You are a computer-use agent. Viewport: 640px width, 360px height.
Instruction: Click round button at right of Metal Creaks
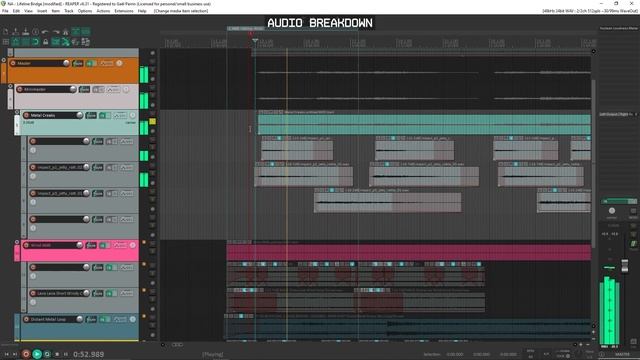click(133, 116)
